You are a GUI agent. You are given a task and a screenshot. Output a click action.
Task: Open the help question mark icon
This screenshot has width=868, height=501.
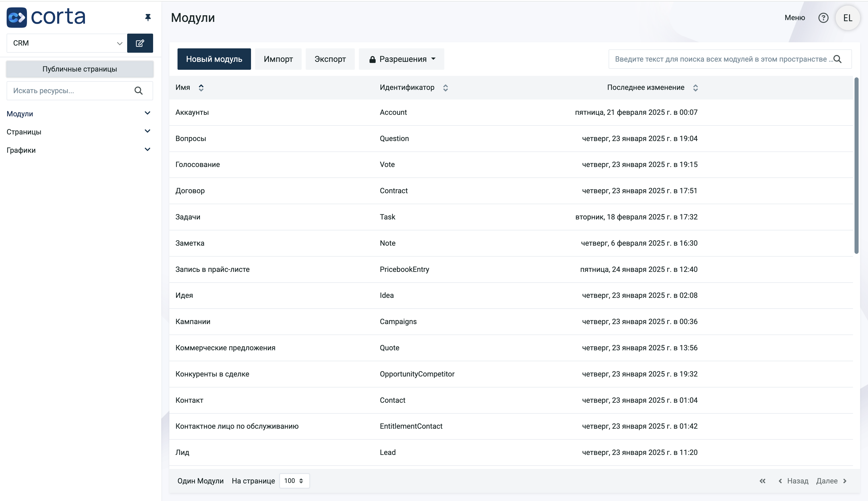[823, 18]
